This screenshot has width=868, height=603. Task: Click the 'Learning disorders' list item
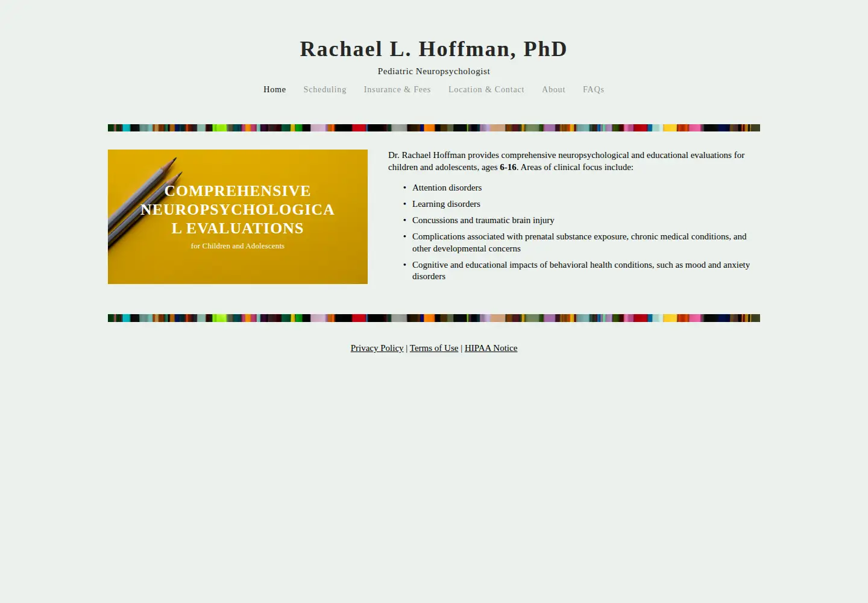(x=446, y=204)
